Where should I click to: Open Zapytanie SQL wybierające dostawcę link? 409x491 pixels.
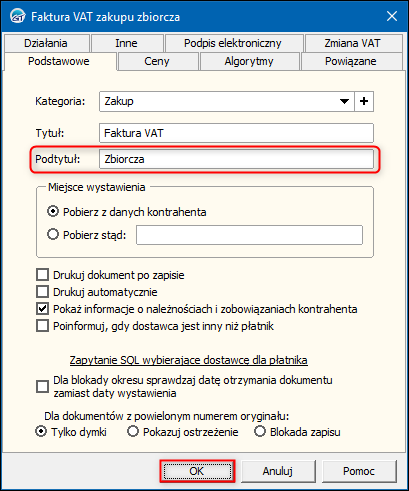(188, 360)
